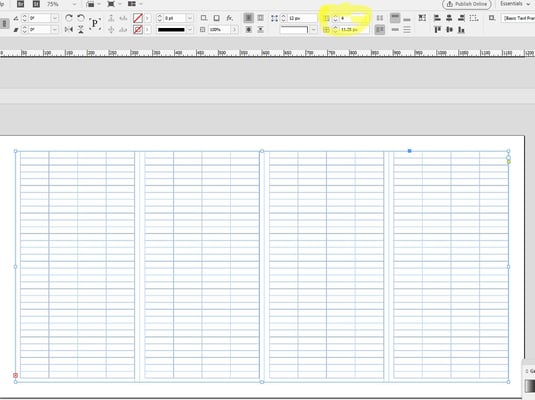
Task: Select Wrap Around Object Shape option
Action: click(x=249, y=30)
